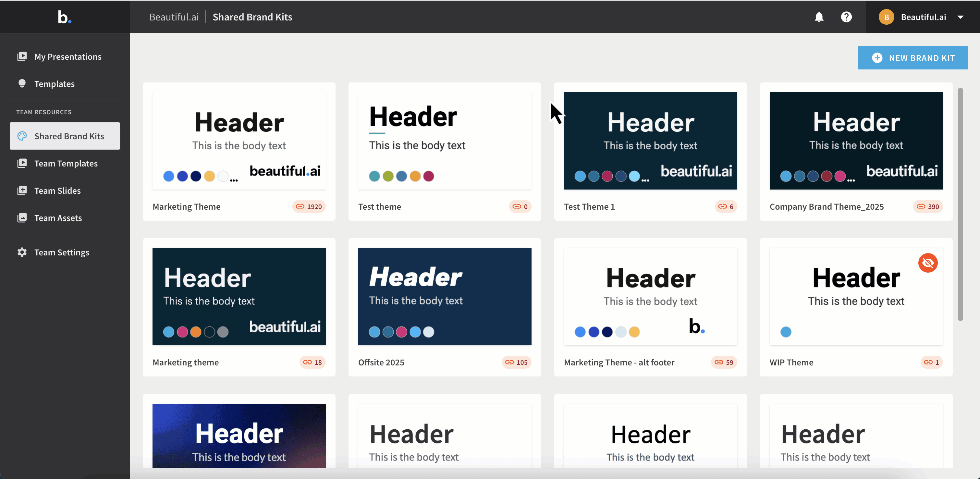The height and width of the screenshot is (479, 980).
Task: Open My Presentations
Action: pos(65,57)
